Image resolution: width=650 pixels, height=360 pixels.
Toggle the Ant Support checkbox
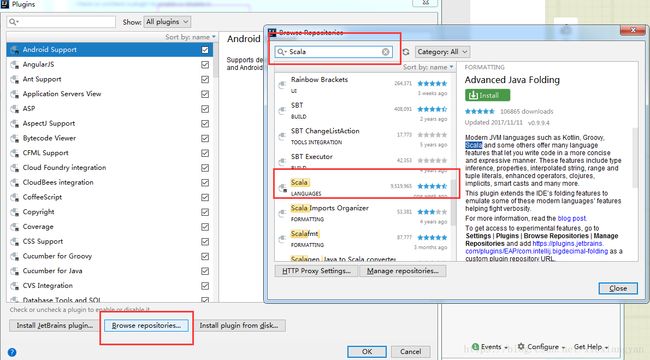tap(205, 79)
